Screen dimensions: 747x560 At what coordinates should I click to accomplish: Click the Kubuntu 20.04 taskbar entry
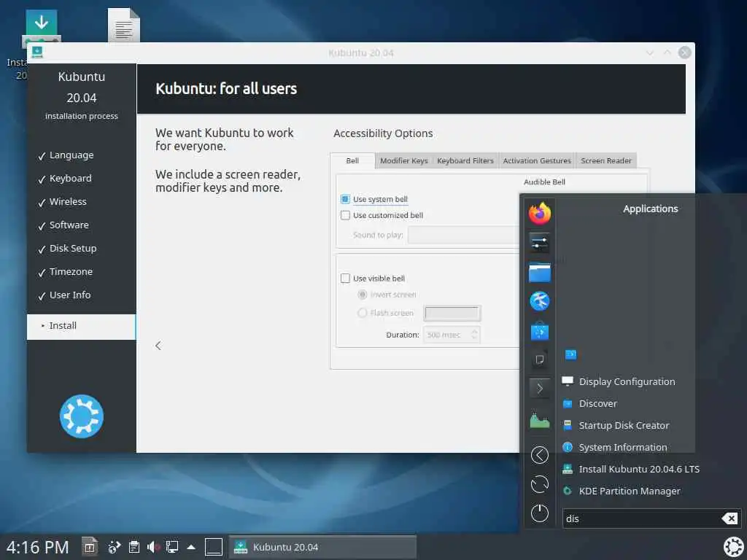click(322, 547)
